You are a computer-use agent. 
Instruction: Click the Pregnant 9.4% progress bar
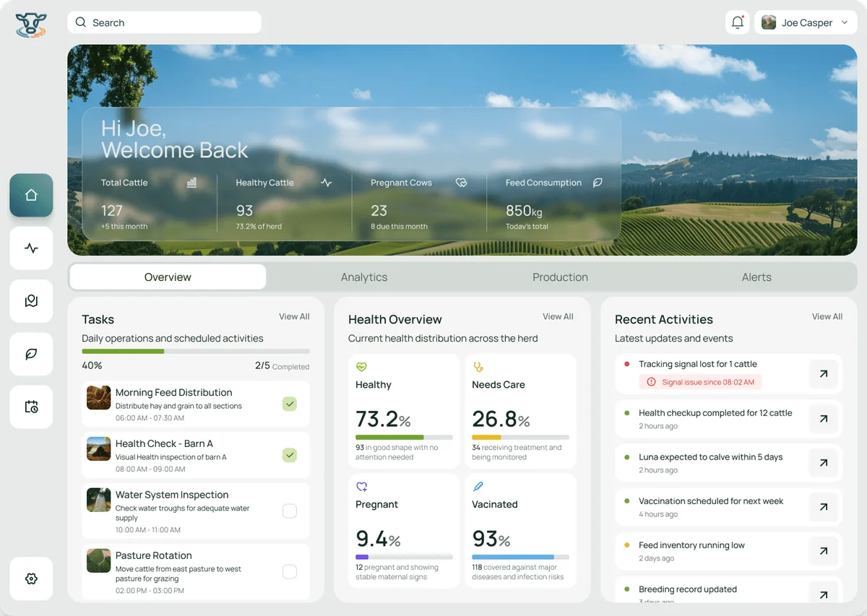[404, 558]
